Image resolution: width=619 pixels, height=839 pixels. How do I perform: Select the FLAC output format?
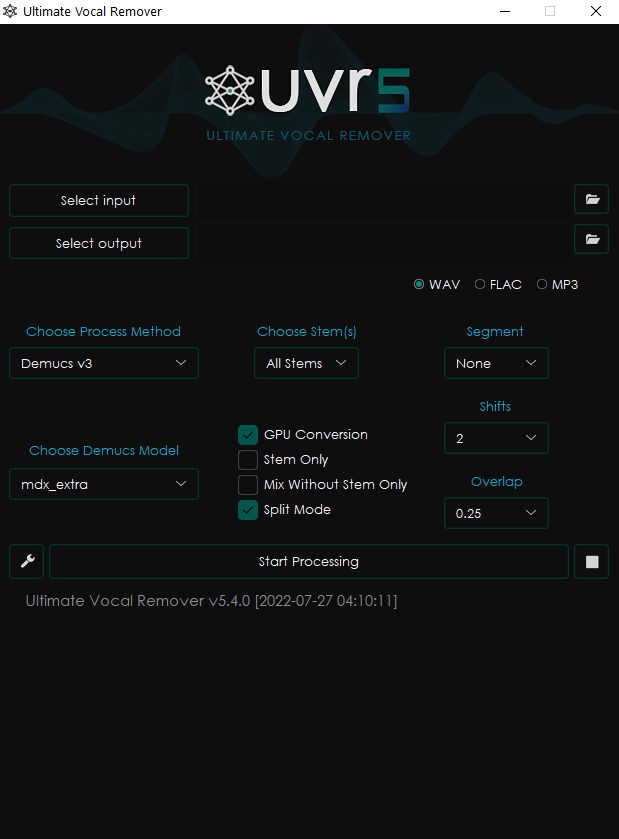click(x=480, y=284)
